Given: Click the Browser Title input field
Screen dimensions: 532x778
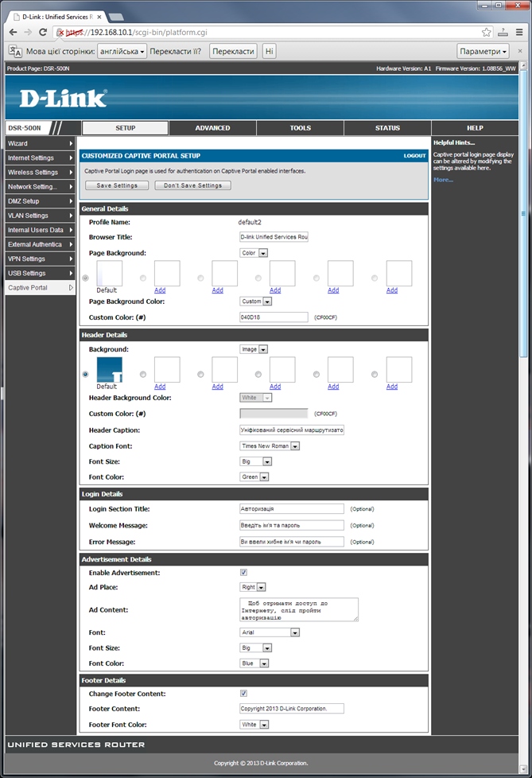Looking at the screenshot, I should (x=274, y=237).
